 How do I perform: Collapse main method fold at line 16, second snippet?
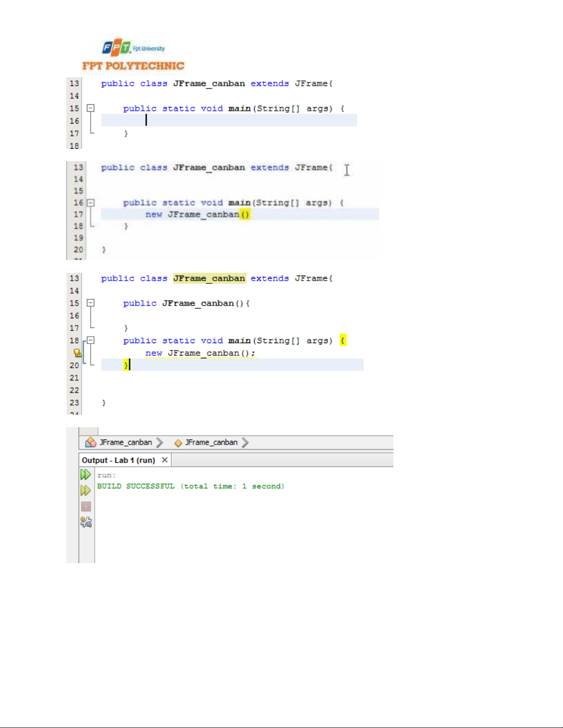[x=91, y=203]
